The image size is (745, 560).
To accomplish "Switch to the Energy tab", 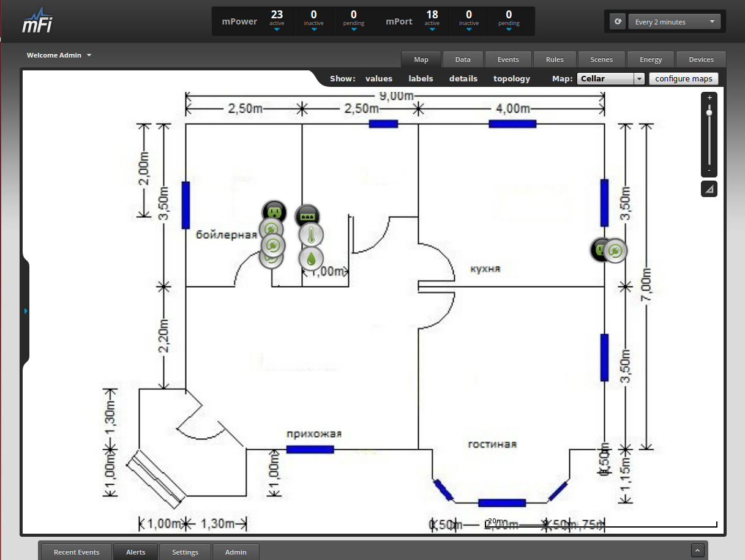I will click(x=651, y=59).
